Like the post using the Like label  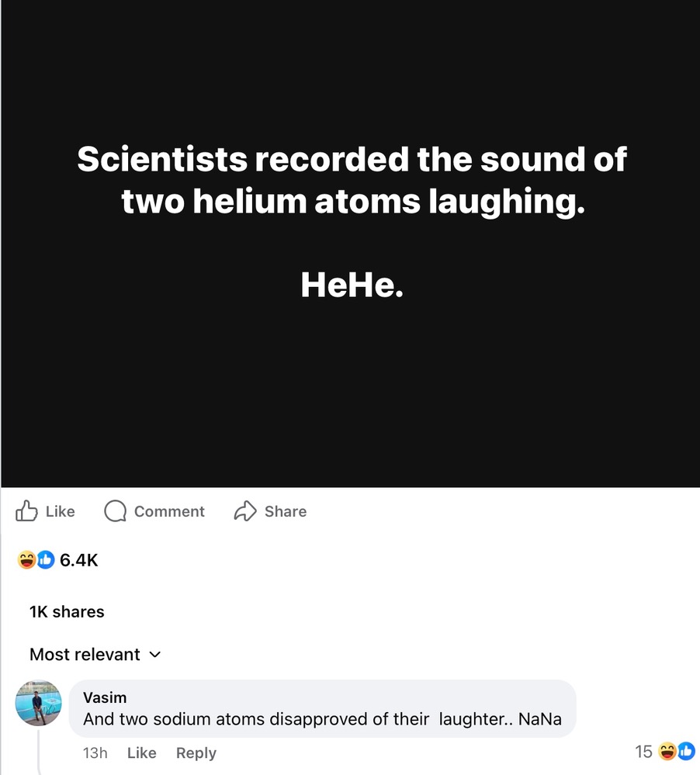61,511
